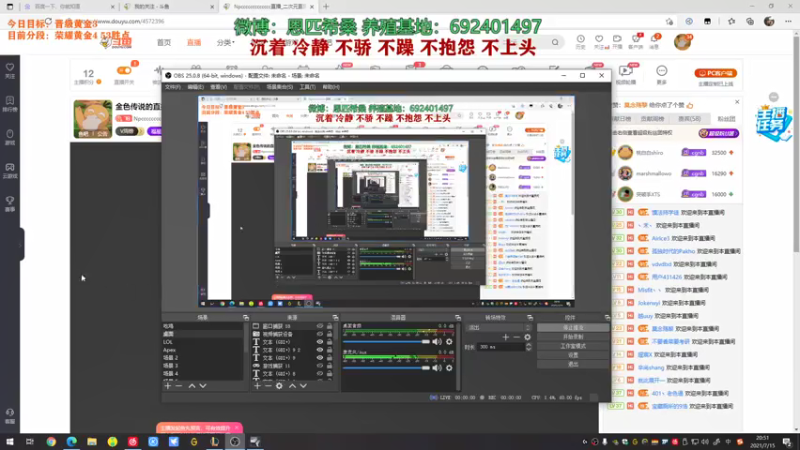Screen dimensions: 800x450
Task: Toggle eye for first Text (GDI+) source
Action: [x=320, y=342]
